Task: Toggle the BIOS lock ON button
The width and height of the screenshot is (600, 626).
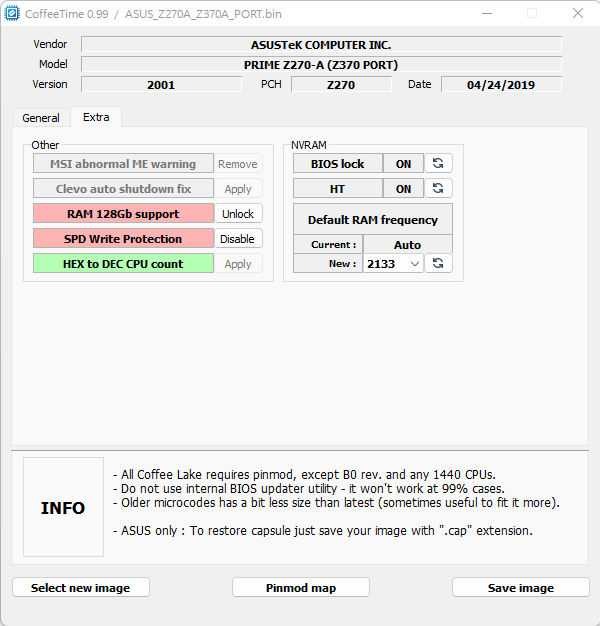Action: [403, 164]
